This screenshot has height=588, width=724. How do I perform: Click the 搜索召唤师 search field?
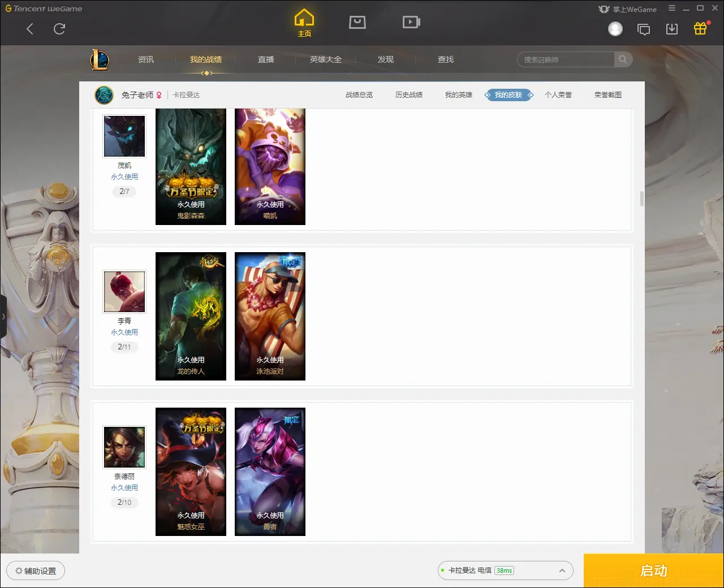pyautogui.click(x=566, y=59)
